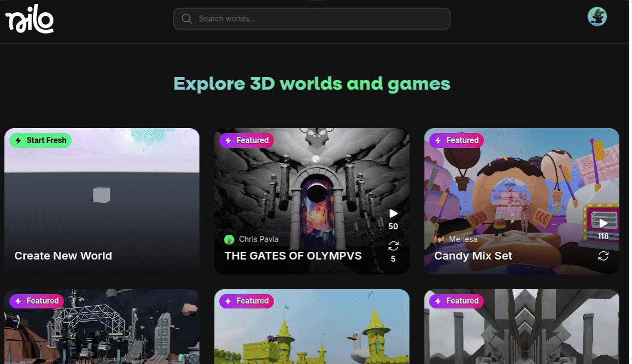Image resolution: width=632 pixels, height=364 pixels.
Task: Click play icon on Candy Mix Set
Action: click(603, 223)
